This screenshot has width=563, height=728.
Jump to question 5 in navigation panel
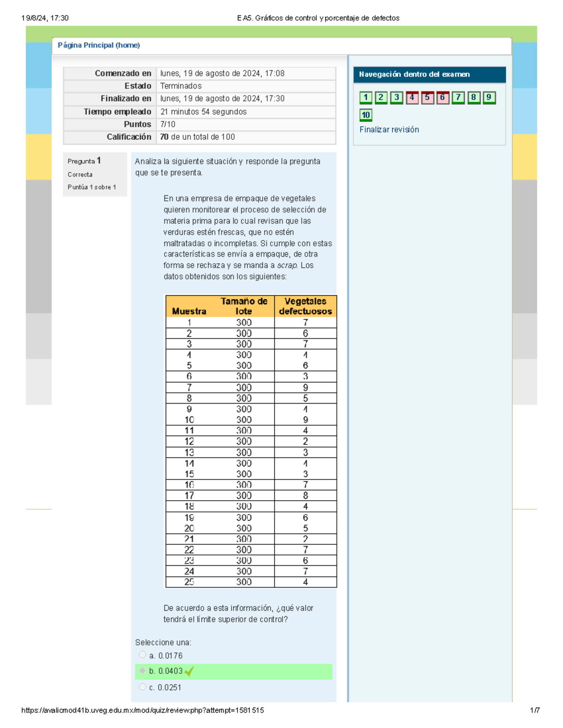click(x=427, y=97)
